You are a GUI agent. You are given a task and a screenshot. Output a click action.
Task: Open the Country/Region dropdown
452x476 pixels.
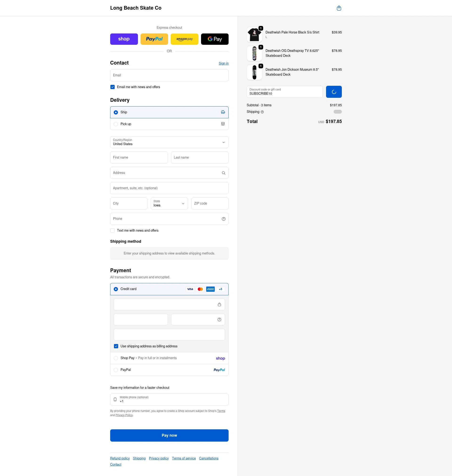[x=169, y=142]
